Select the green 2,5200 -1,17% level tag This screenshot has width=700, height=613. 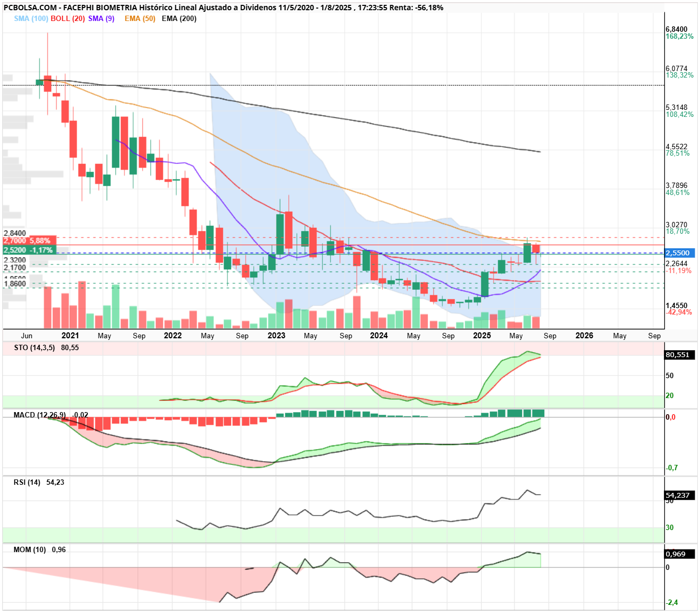pos(29,250)
